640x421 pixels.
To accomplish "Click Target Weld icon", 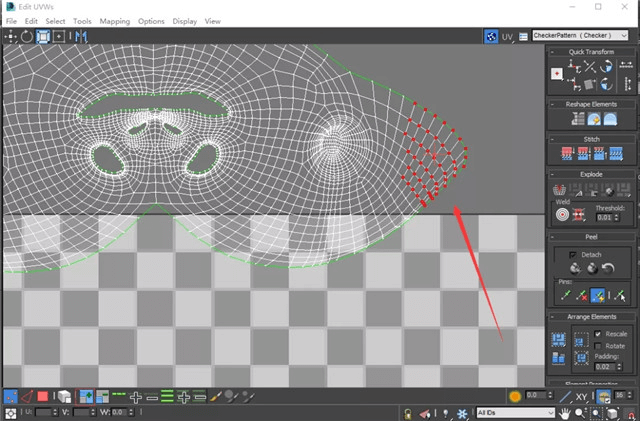I will click(562, 214).
